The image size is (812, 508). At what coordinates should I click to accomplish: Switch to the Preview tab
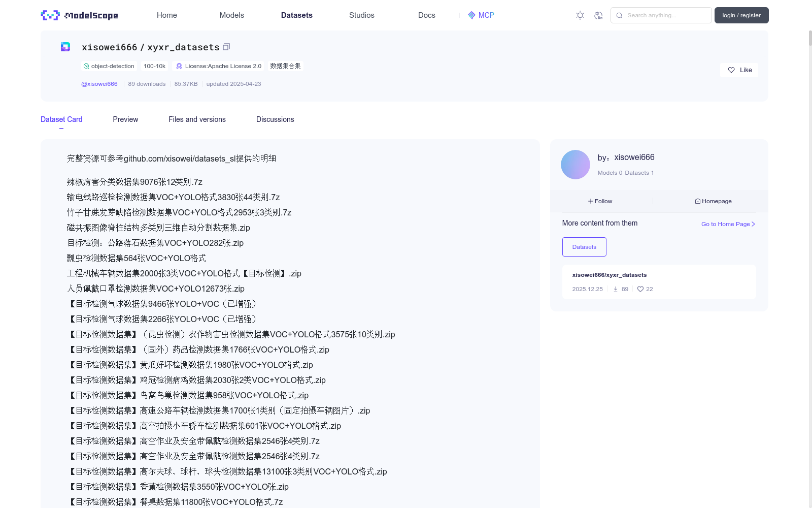pos(125,119)
